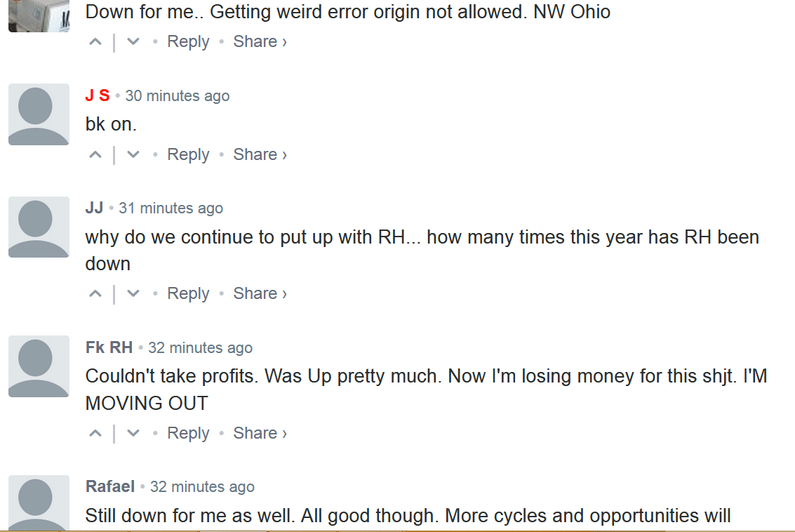Share Fk RH's "MOVING OUT" comment

coord(260,434)
